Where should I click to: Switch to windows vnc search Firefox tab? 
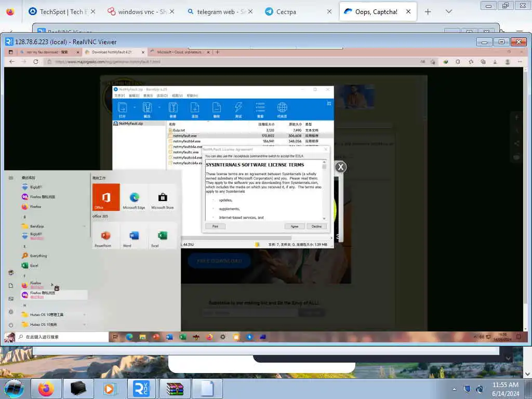(140, 12)
